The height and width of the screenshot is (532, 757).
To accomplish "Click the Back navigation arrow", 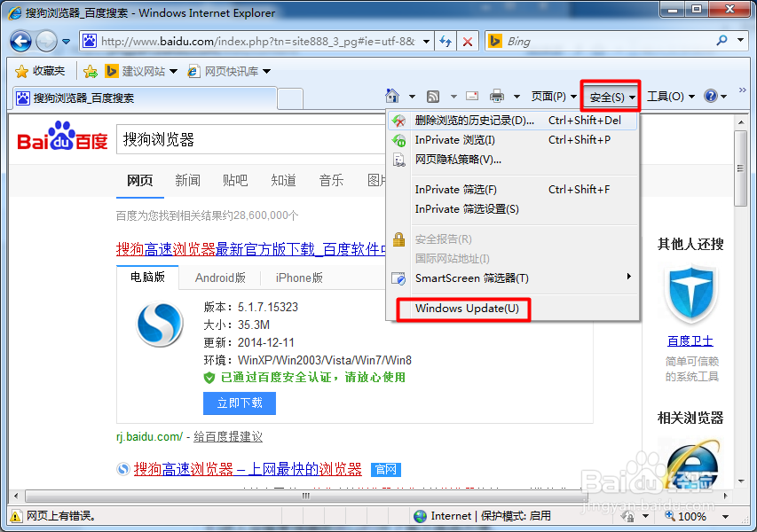I will pos(20,41).
